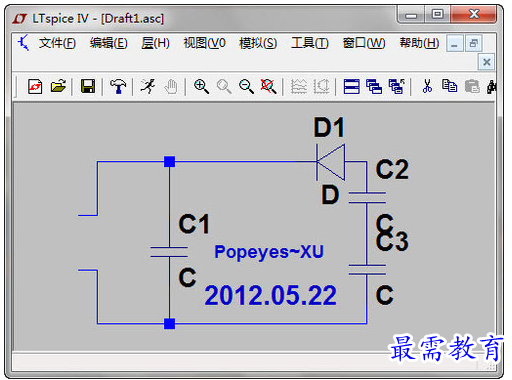The width and height of the screenshot is (512, 380).
Task: Minimize the LTspice IV main window
Action: click(x=411, y=15)
